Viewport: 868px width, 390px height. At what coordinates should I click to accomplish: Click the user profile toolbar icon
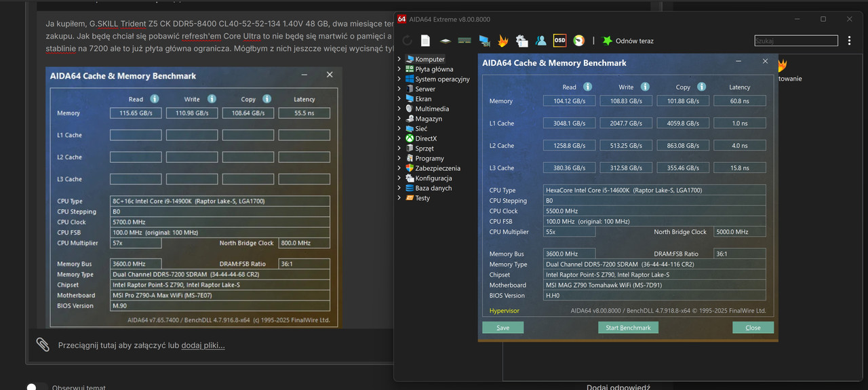(540, 41)
